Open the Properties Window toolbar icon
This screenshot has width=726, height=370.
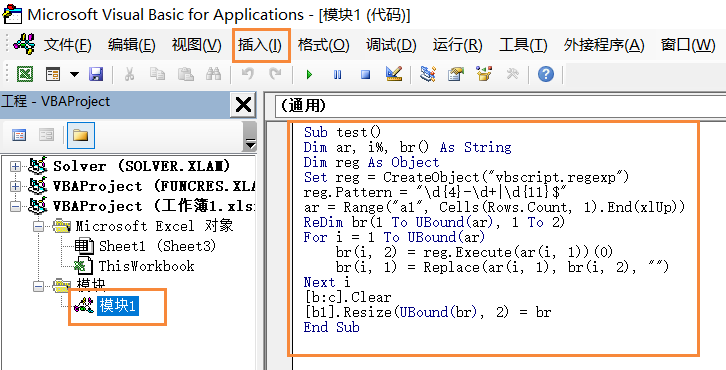tap(456, 74)
